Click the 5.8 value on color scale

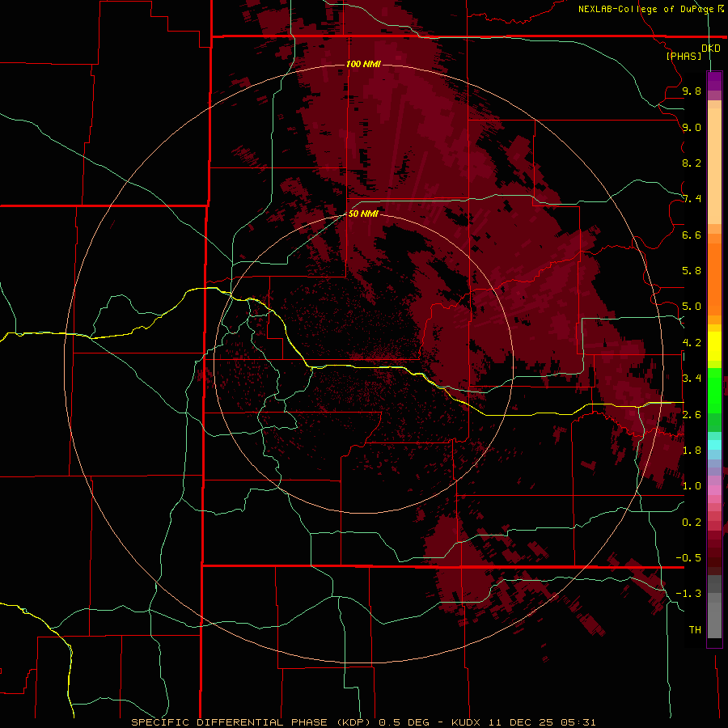[692, 271]
